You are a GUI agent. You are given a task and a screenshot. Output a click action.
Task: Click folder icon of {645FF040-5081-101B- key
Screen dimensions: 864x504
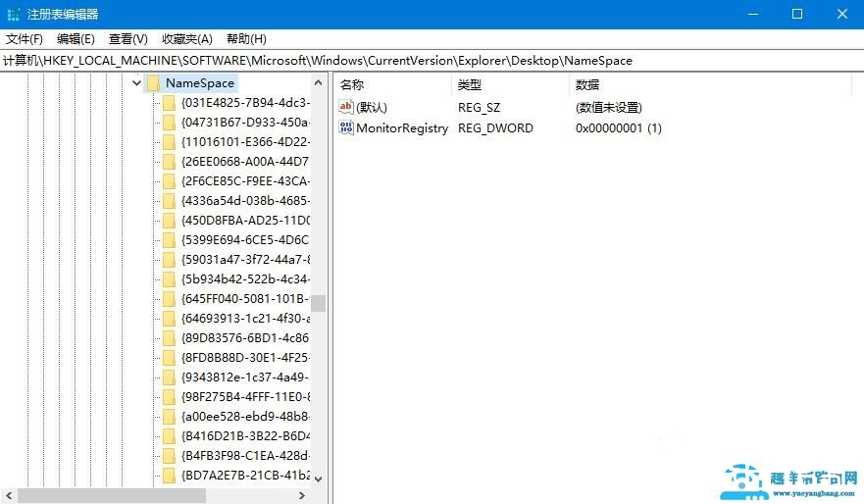pos(169,298)
